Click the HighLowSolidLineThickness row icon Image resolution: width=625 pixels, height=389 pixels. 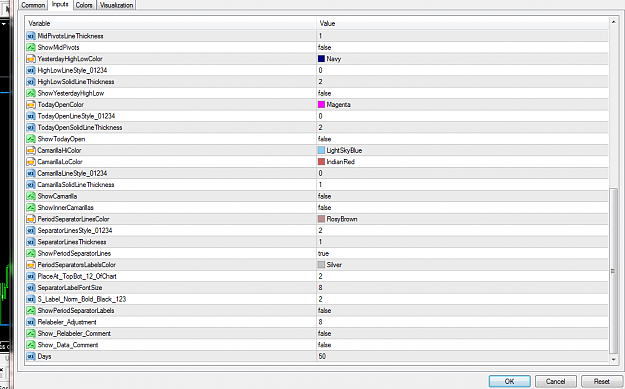point(31,82)
